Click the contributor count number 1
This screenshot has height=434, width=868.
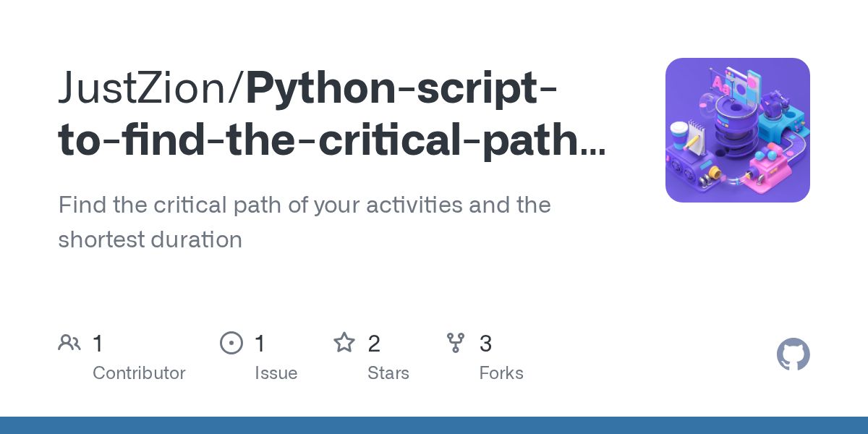point(98,344)
